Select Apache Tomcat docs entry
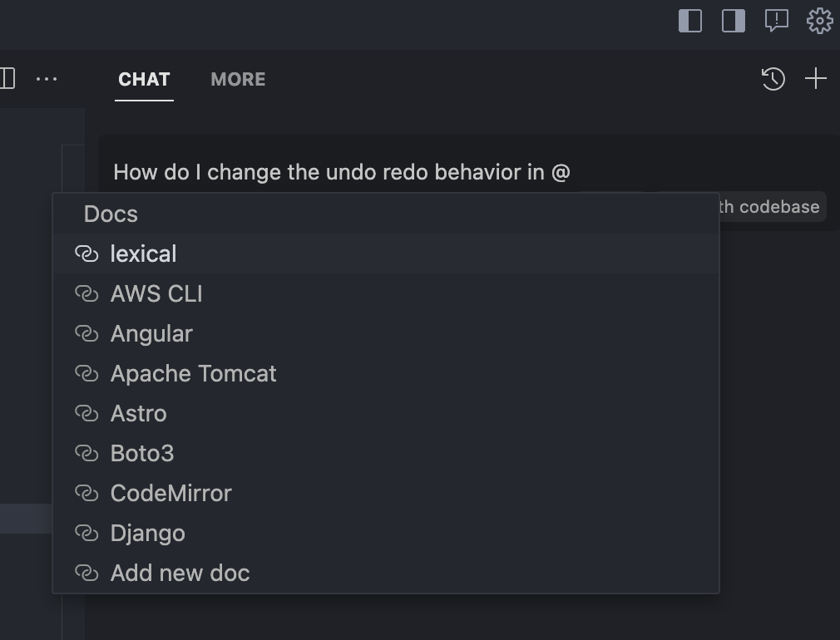This screenshot has width=840, height=640. click(386, 373)
